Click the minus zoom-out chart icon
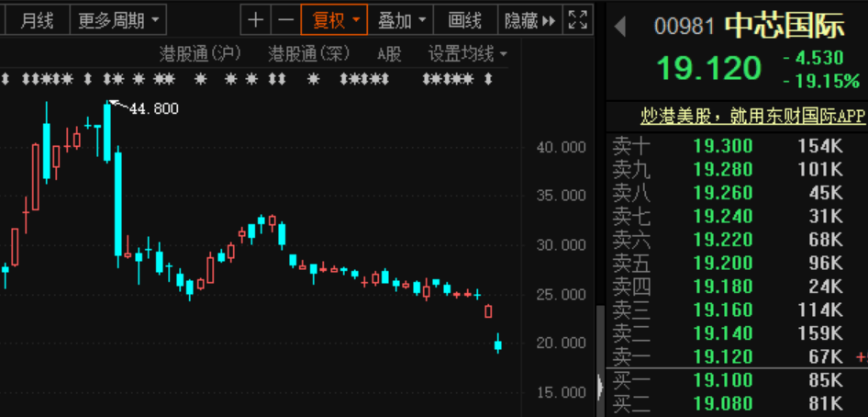 (x=286, y=20)
